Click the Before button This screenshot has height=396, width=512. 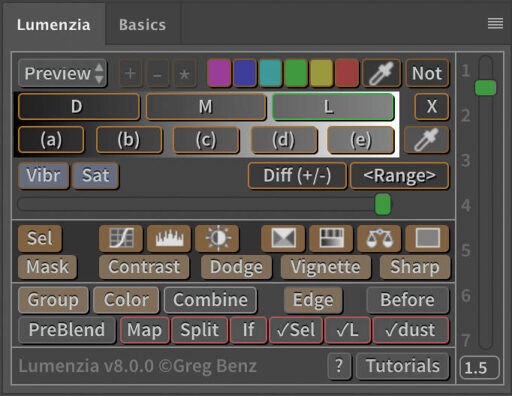coord(408,300)
